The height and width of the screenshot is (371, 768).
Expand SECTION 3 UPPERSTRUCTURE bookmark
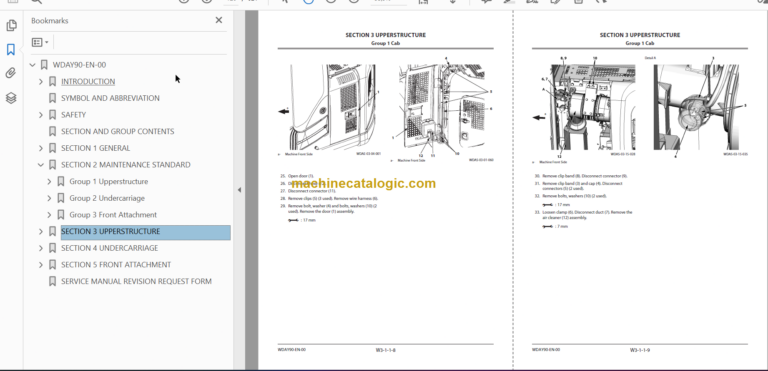[41, 231]
